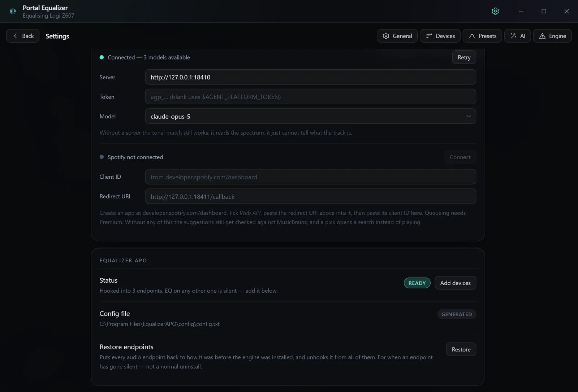Edit the Server address field

[x=310, y=77]
